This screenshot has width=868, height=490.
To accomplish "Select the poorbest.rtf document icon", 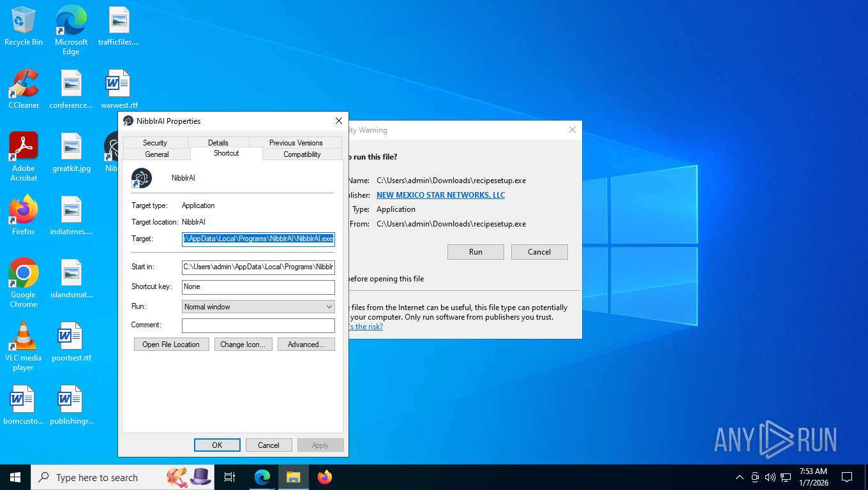I will click(71, 342).
